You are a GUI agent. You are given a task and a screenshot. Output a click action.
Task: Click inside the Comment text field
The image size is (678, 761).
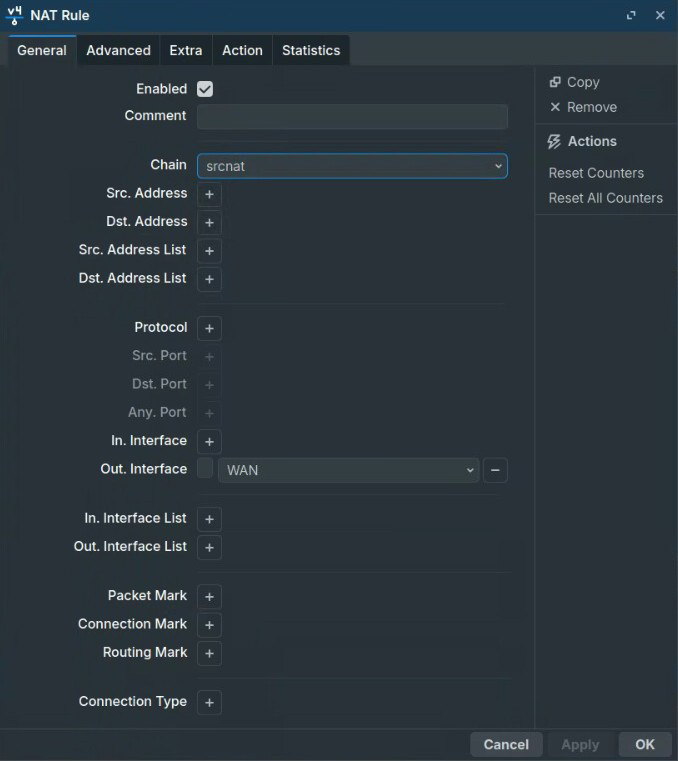click(352, 117)
